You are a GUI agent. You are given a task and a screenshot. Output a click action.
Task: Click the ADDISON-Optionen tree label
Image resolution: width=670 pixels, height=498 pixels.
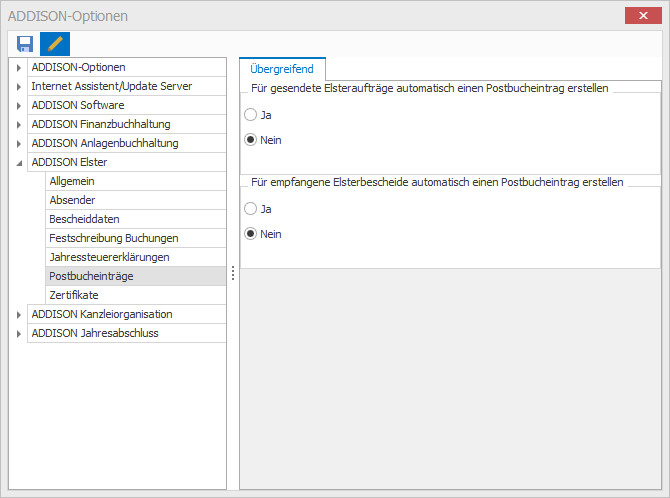click(79, 68)
